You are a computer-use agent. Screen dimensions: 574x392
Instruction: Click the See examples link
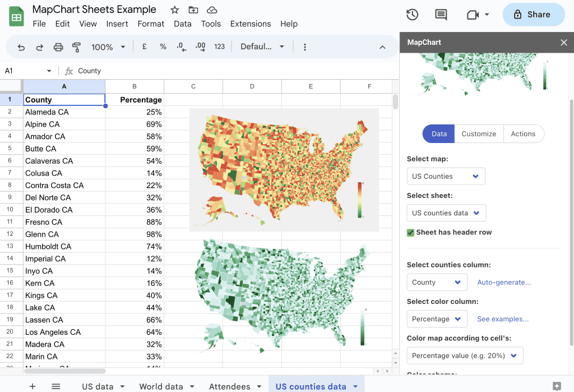click(x=503, y=319)
